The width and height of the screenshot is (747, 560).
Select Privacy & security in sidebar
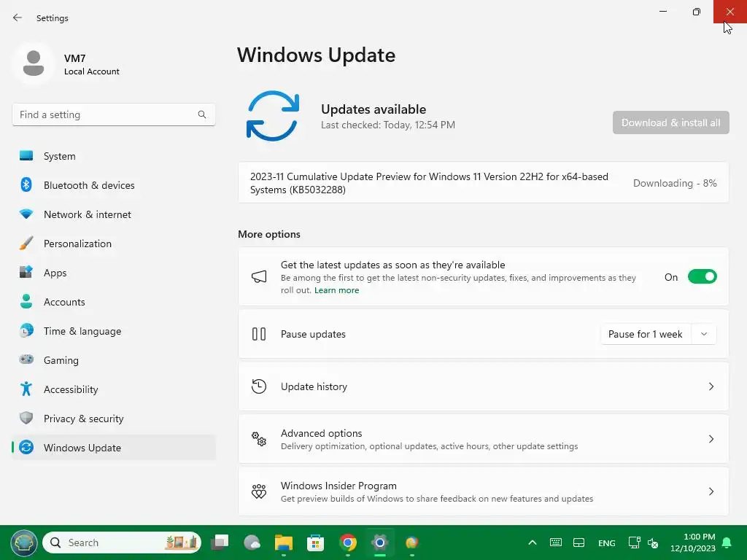point(113,418)
